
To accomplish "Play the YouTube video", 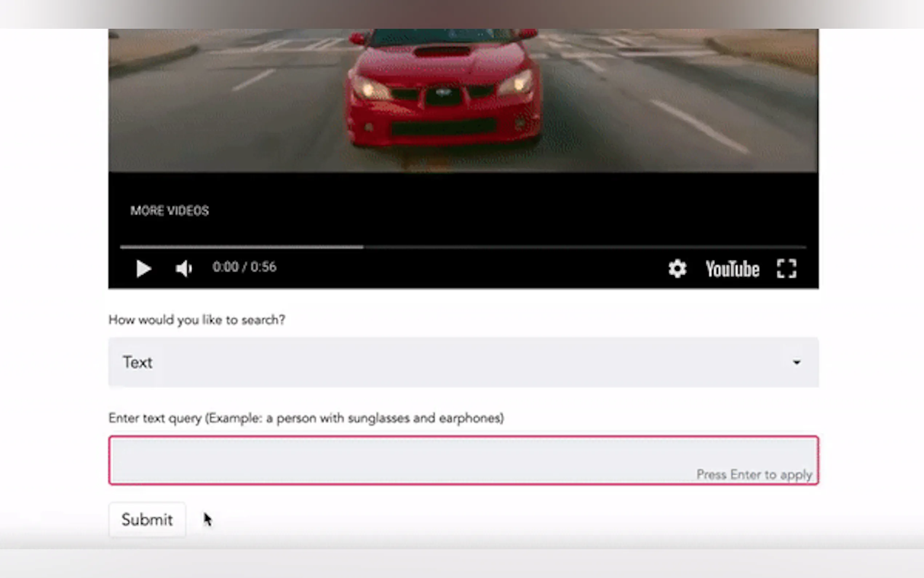I will pyautogui.click(x=143, y=268).
